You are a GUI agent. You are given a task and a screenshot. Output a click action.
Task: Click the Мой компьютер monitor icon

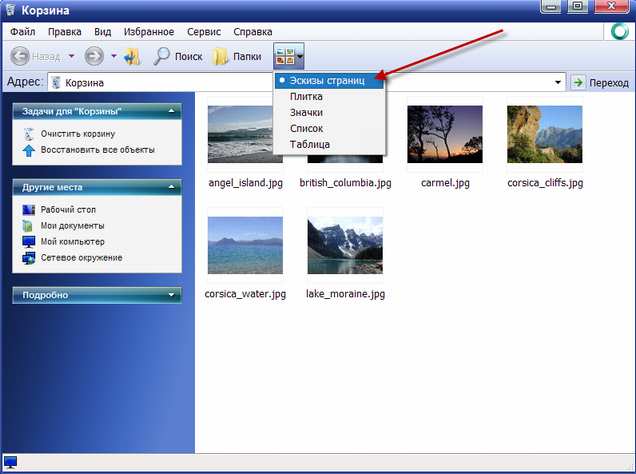pyautogui.click(x=28, y=242)
